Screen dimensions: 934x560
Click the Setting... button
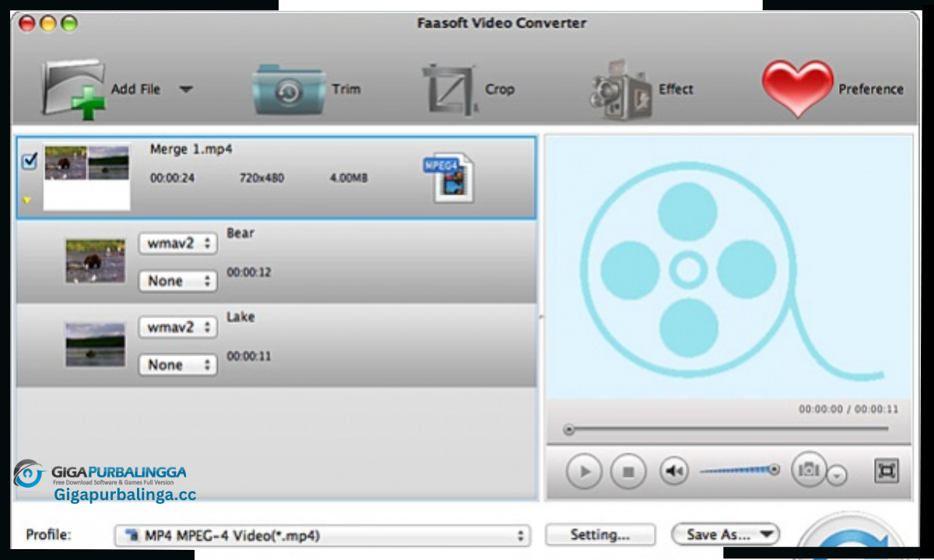click(x=600, y=535)
